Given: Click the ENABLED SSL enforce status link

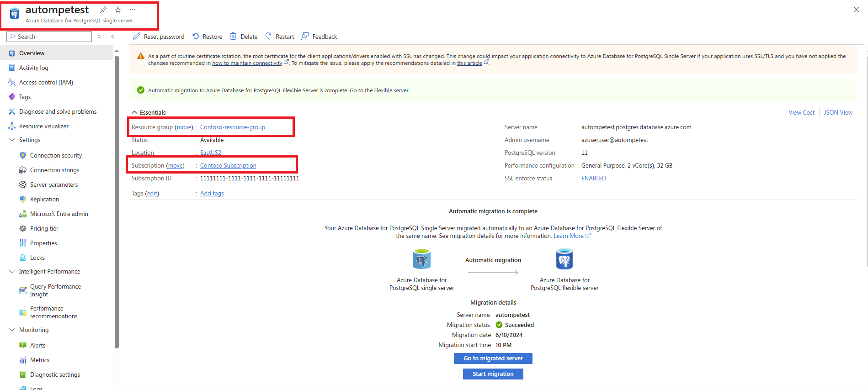Looking at the screenshot, I should point(594,178).
